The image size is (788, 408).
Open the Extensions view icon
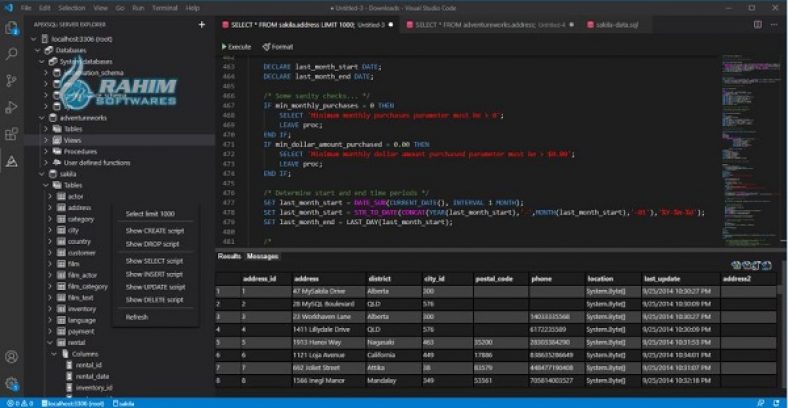point(11,134)
